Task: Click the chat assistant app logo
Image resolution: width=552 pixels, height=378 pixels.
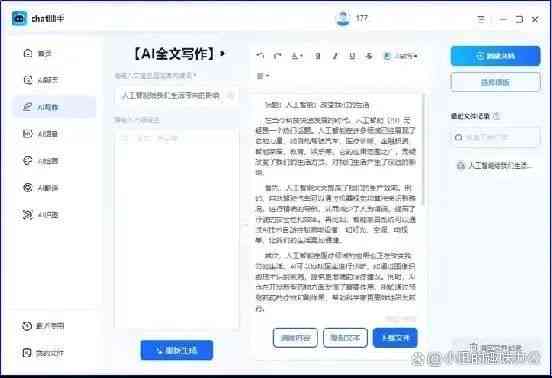Action: coord(19,18)
